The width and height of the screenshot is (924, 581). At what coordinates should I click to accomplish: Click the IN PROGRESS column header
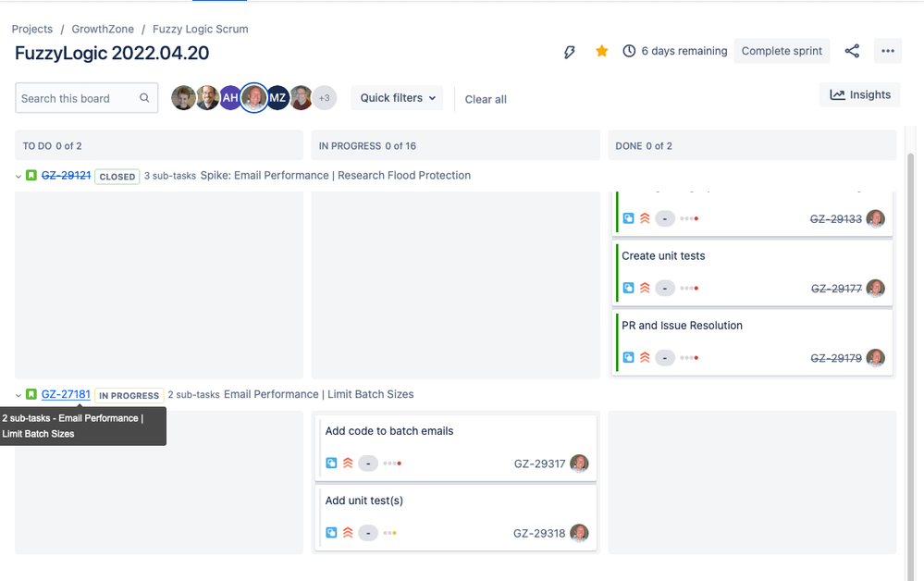455,145
